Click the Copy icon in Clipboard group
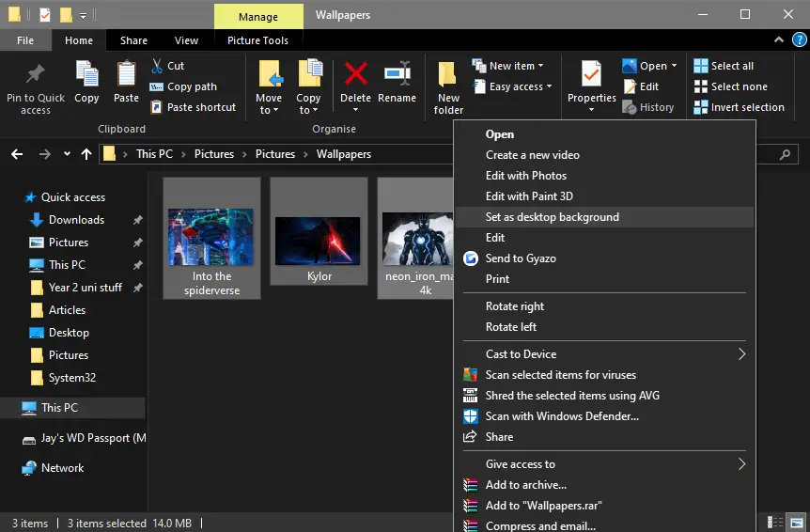 (x=86, y=72)
